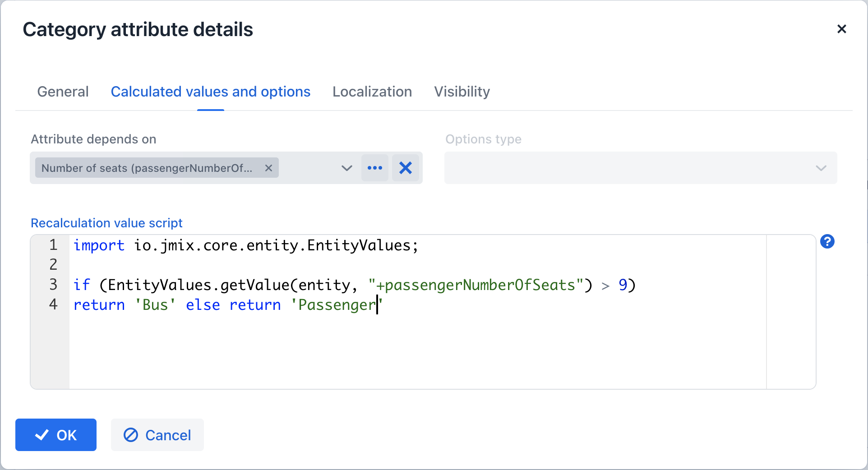Clear all dependencies with blue X button
Image resolution: width=868 pixels, height=470 pixels.
pyautogui.click(x=406, y=168)
